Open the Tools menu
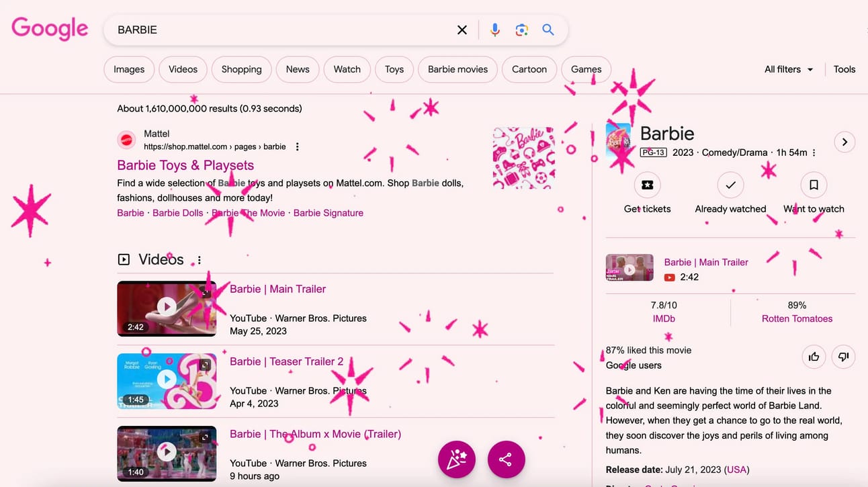This screenshot has width=868, height=487. (844, 69)
